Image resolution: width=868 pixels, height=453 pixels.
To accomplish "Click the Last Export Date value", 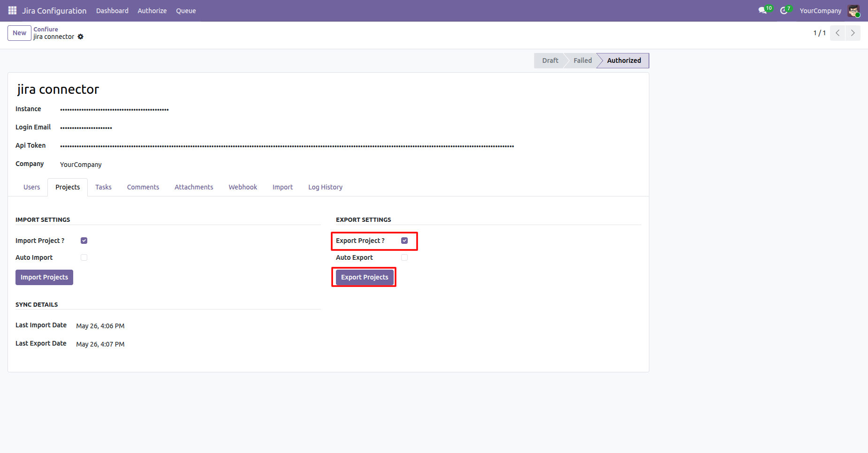I will (x=100, y=344).
